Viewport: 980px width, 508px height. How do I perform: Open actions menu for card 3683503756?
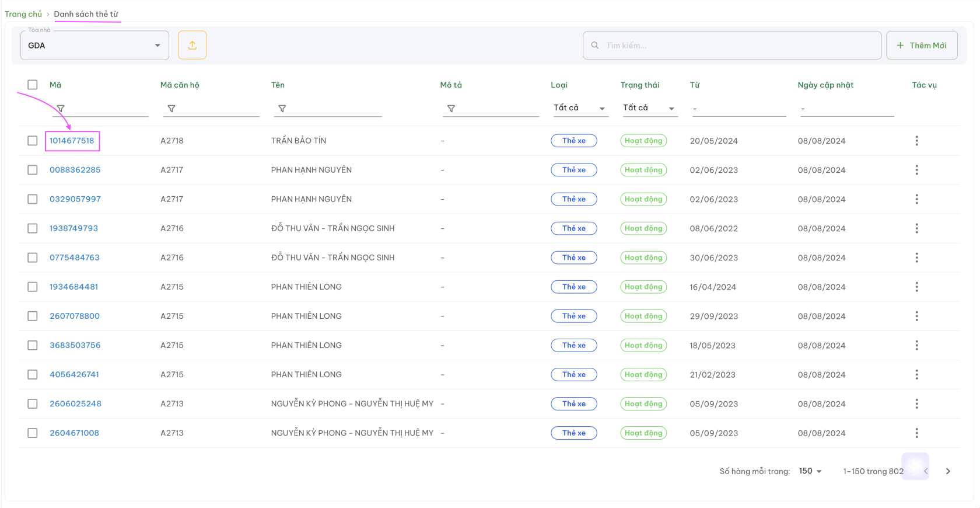coord(916,345)
